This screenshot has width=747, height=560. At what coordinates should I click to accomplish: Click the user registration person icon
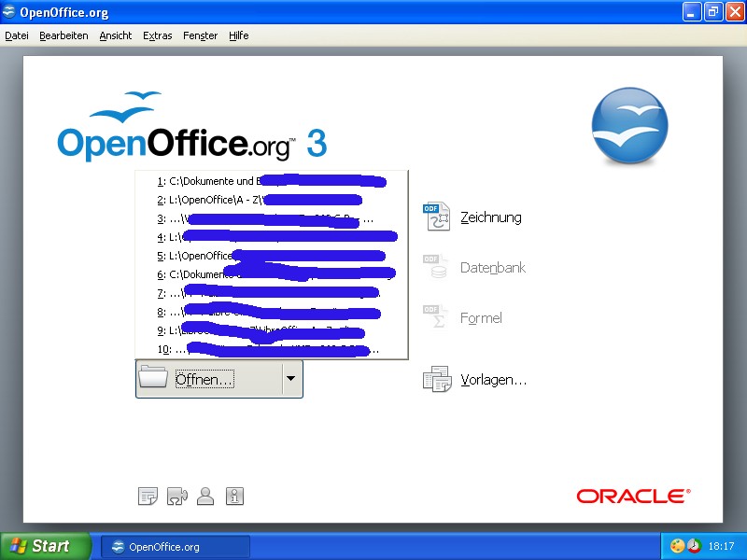(x=205, y=497)
